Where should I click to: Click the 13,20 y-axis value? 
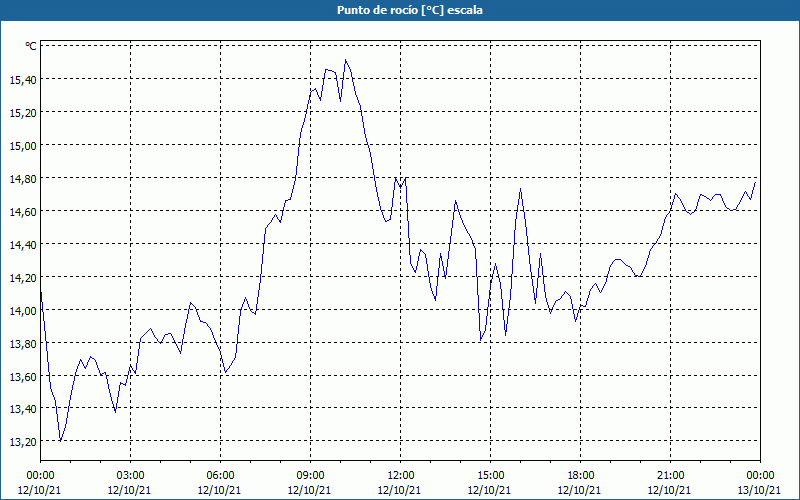[22, 442]
